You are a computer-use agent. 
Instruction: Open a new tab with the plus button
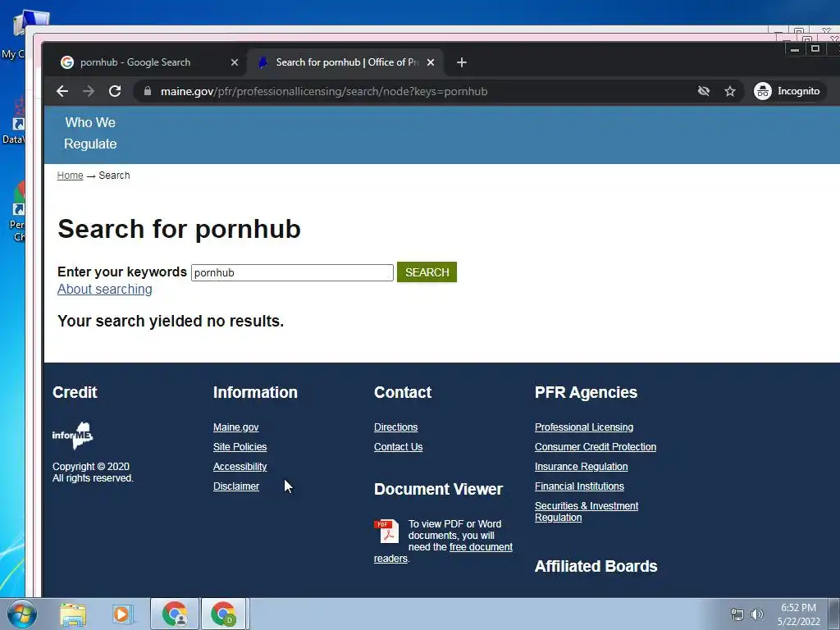click(x=461, y=62)
